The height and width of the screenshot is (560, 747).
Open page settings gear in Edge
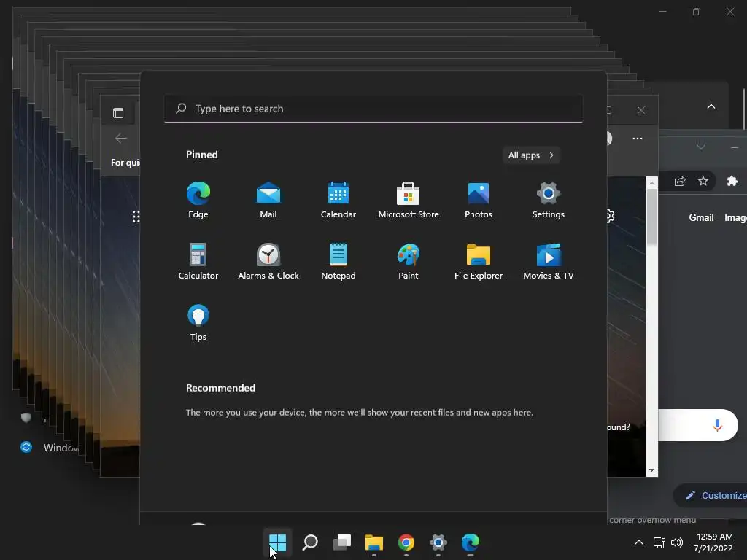point(611,216)
